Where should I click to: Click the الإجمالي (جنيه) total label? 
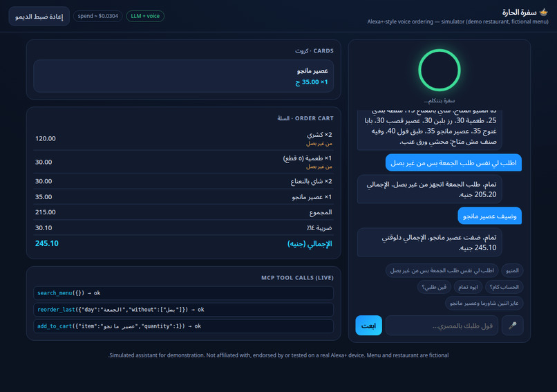coord(310,244)
